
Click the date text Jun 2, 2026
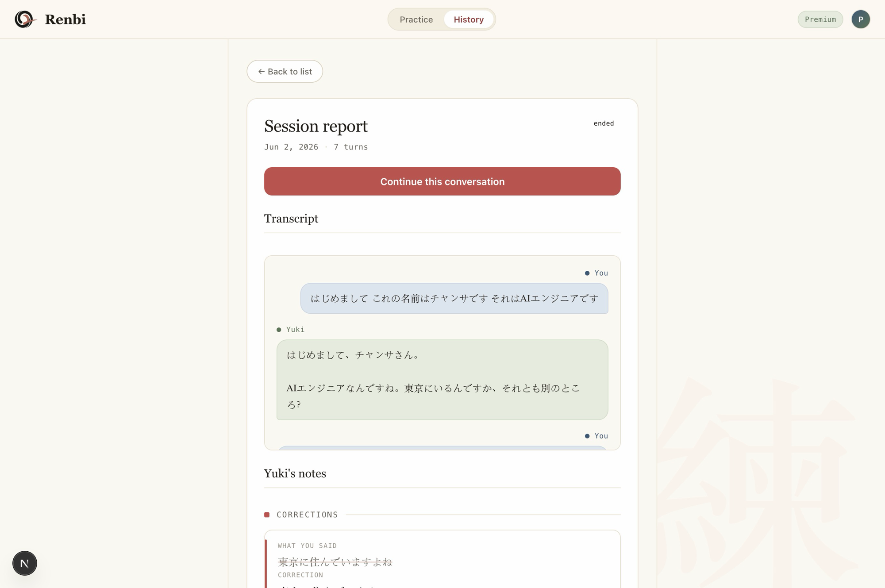tap(291, 147)
